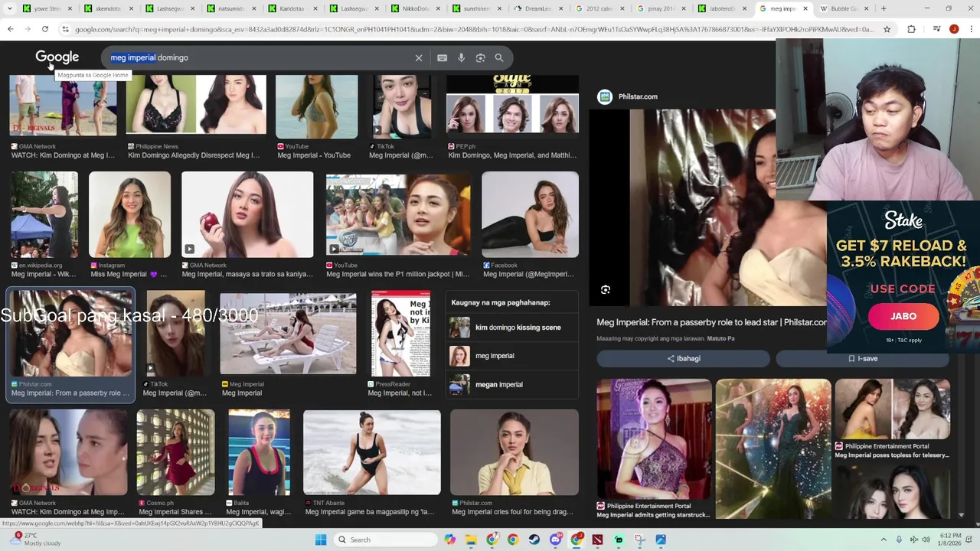Click the I-save button
Screen dimensions: 980x551
click(x=863, y=358)
